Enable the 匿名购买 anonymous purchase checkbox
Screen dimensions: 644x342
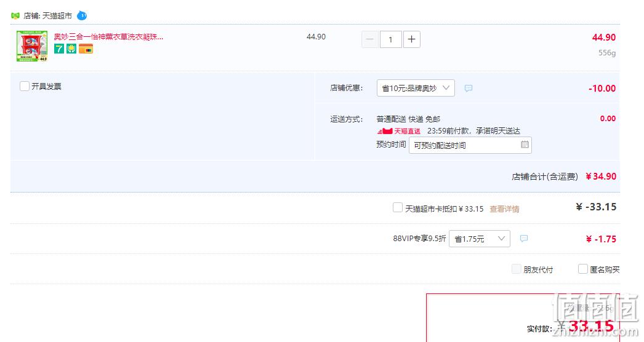[583, 269]
